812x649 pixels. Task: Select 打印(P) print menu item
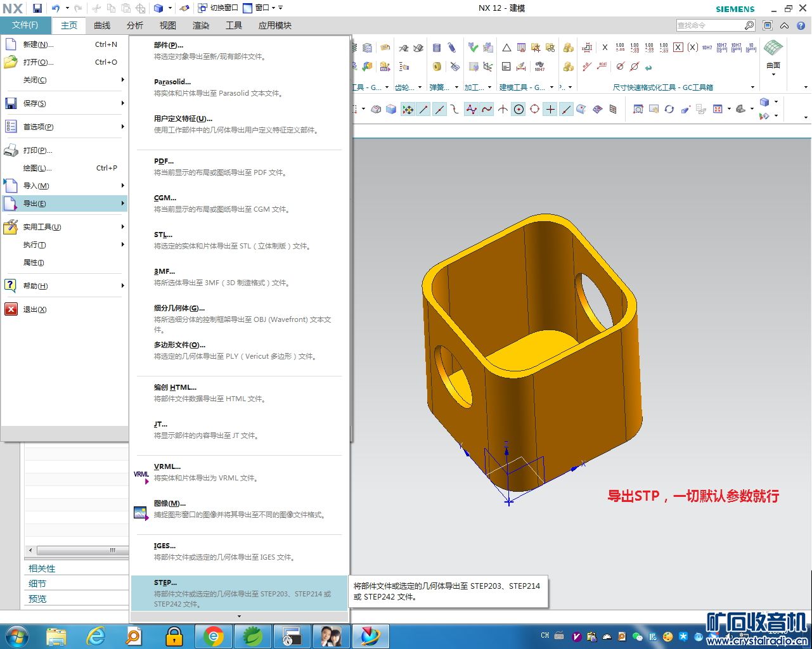(x=63, y=150)
